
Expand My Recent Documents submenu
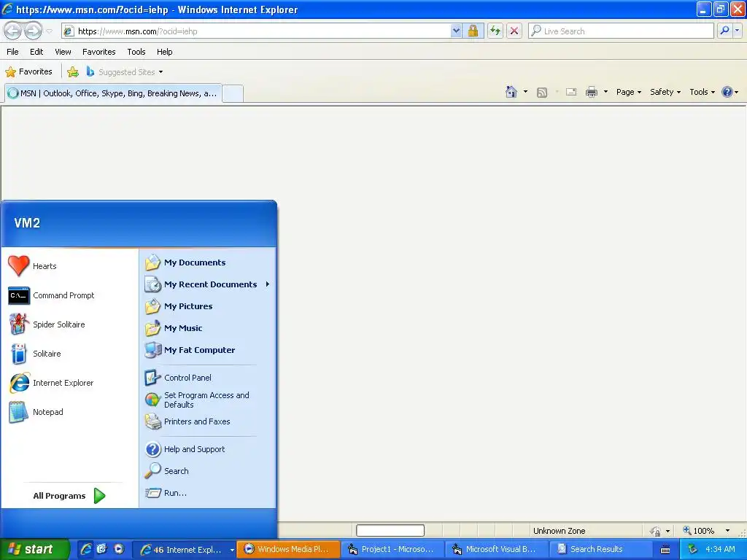coord(207,284)
